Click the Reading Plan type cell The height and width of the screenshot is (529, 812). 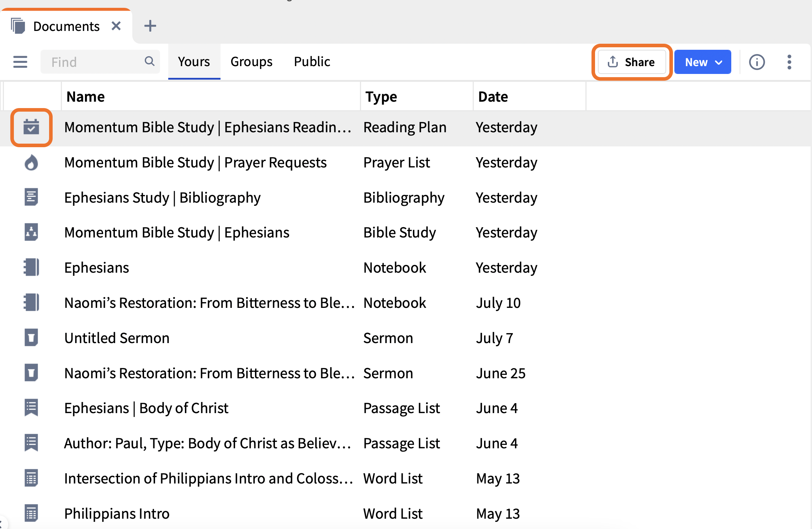point(405,127)
